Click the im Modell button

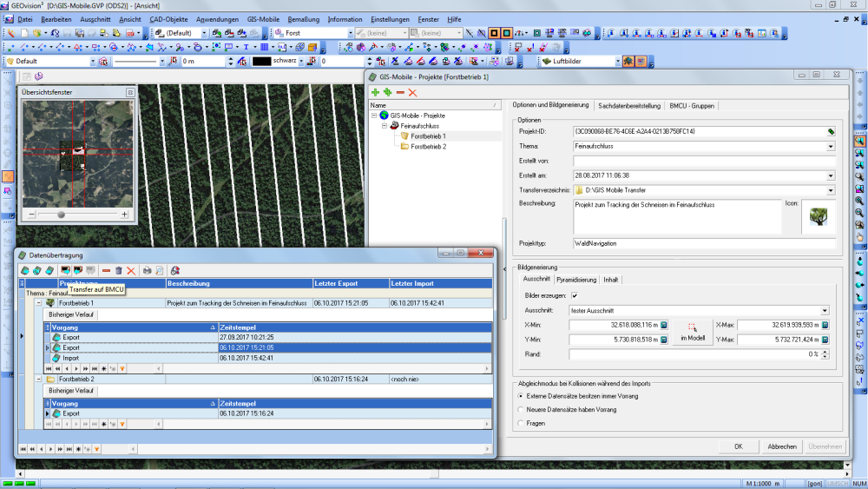[692, 332]
